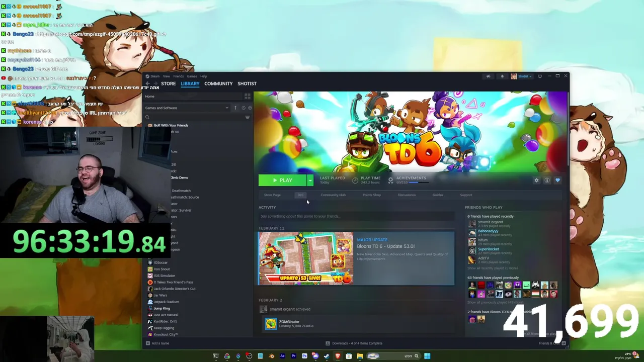Click the game info icon

point(547,180)
